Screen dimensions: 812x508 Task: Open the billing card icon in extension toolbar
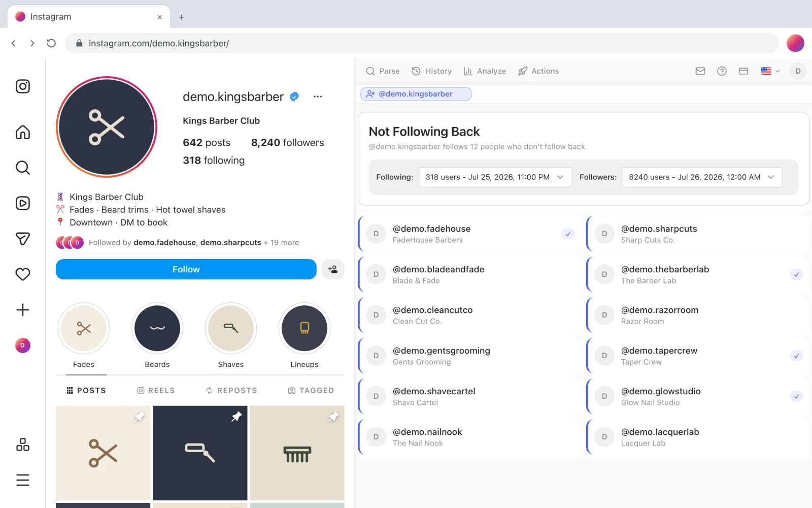(743, 71)
